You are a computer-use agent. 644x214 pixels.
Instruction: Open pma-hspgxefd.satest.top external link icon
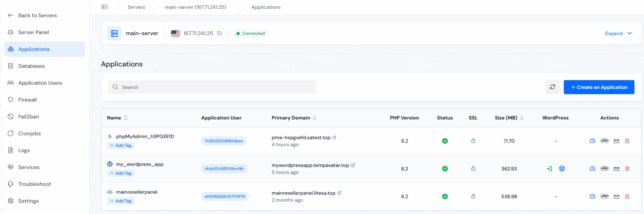pos(334,137)
